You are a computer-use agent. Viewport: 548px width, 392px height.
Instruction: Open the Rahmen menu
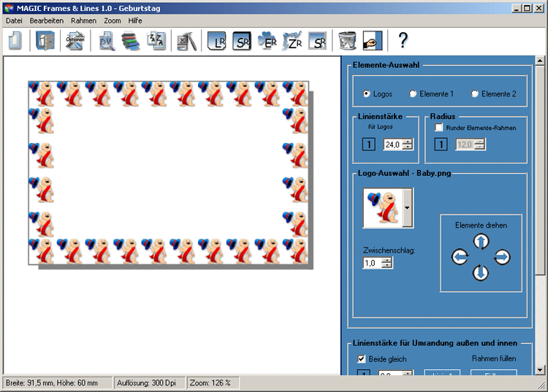click(83, 20)
